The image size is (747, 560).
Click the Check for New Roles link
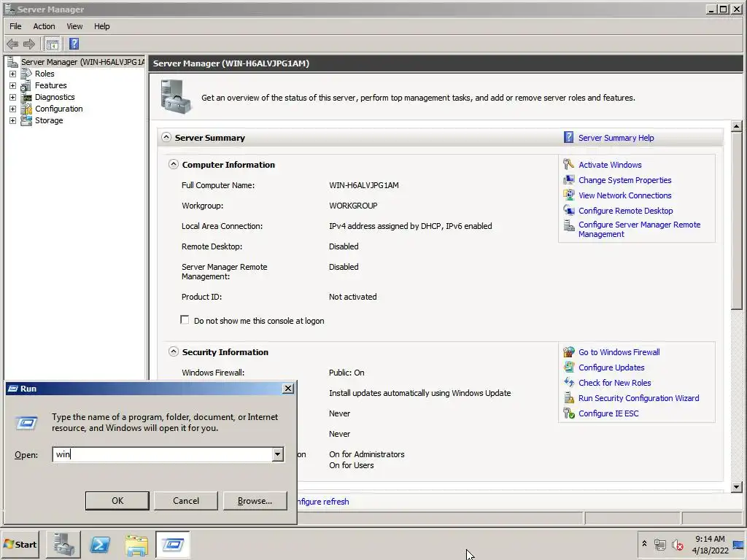(614, 383)
